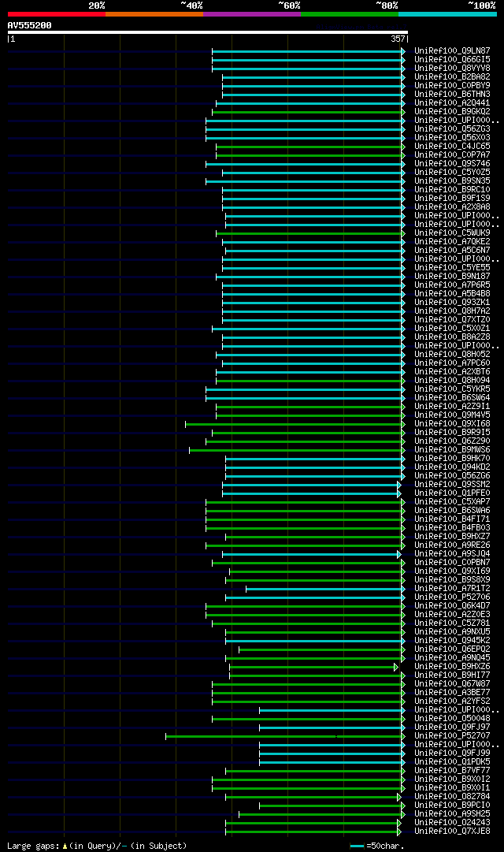Click the green B9PCI0 alignment bar
The image size is (504, 852).
[331, 806]
